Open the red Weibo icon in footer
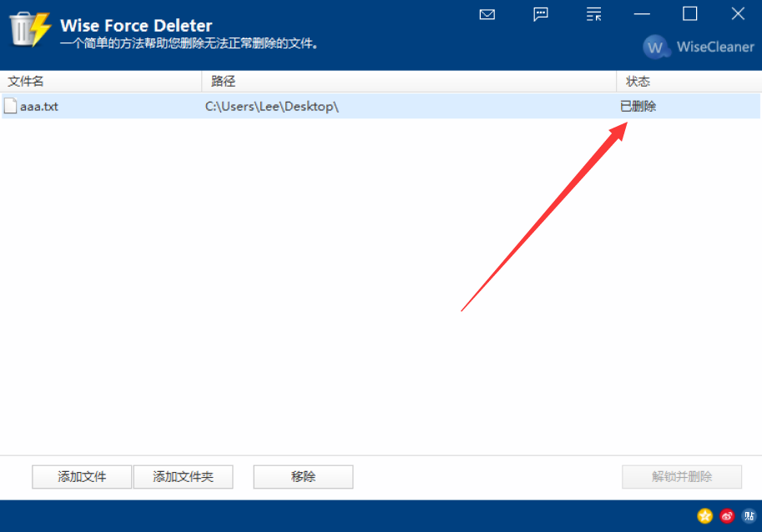 pyautogui.click(x=727, y=516)
